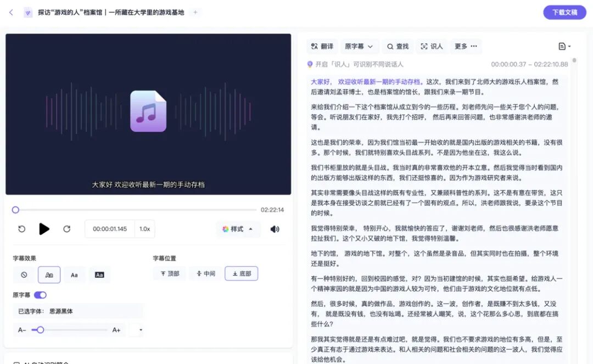
Task: Click the app logo next to title
Action: (28, 13)
